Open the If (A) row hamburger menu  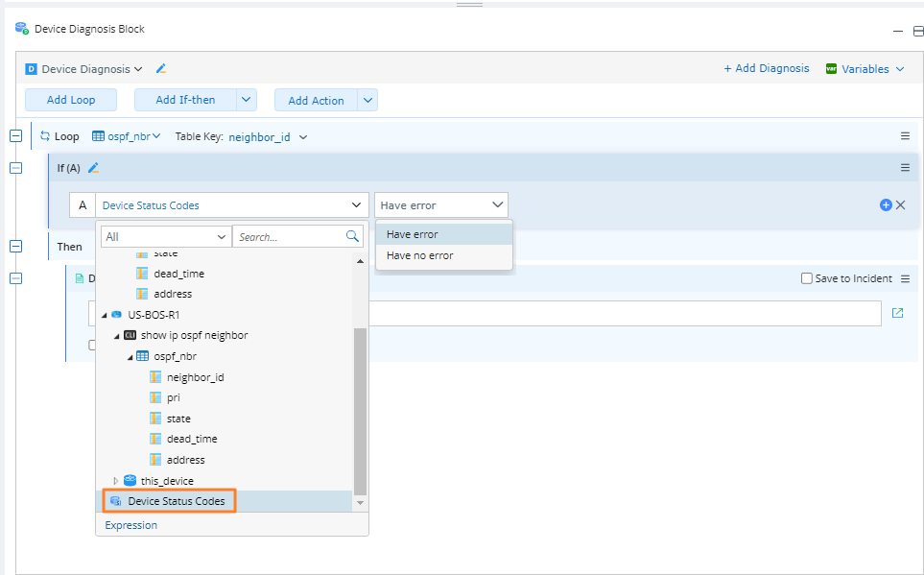coord(905,168)
